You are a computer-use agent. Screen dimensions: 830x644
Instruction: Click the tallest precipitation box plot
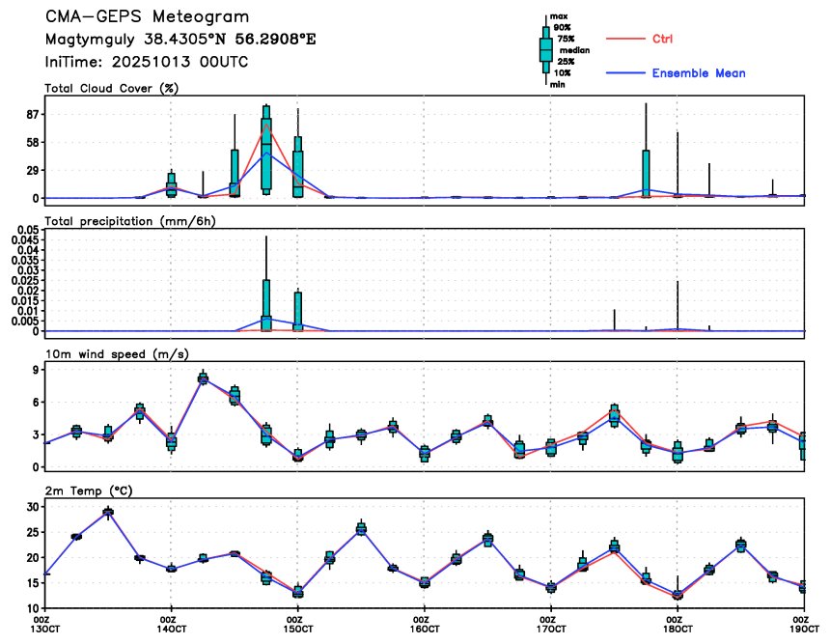tap(265, 304)
